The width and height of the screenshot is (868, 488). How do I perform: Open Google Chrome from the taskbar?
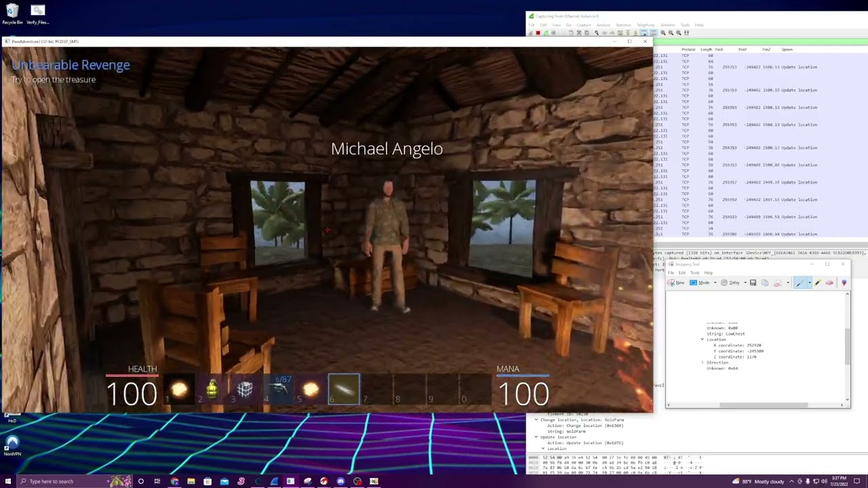(174, 481)
